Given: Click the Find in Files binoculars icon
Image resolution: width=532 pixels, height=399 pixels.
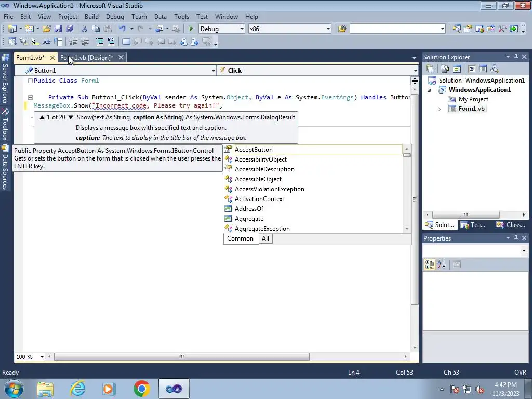Looking at the screenshot, I should click(x=342, y=29).
